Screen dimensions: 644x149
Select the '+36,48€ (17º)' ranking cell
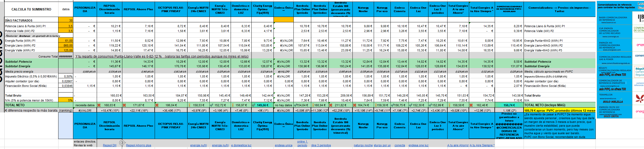point(171,110)
